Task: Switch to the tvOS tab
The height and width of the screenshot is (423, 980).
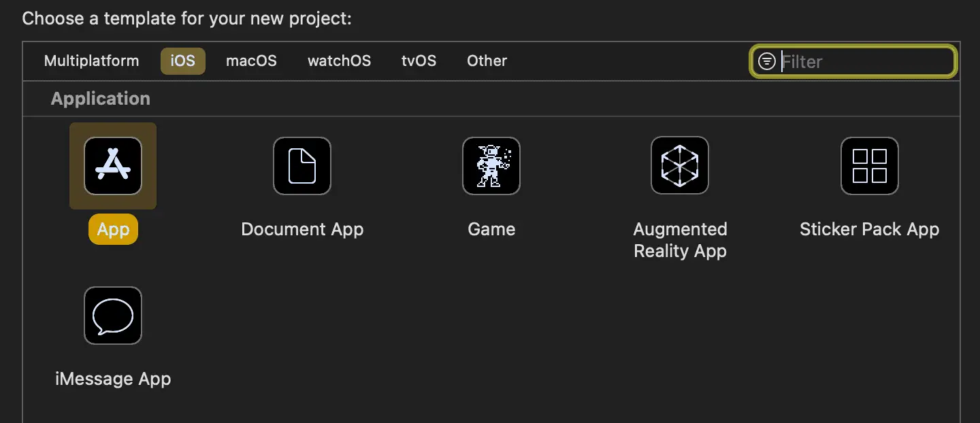Action: pyautogui.click(x=419, y=61)
